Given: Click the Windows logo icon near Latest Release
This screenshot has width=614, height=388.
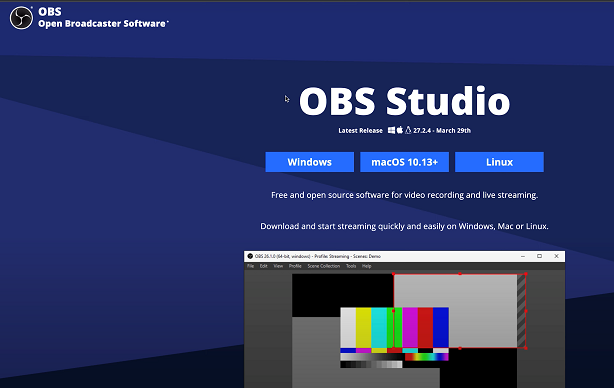Looking at the screenshot, I should (391, 130).
